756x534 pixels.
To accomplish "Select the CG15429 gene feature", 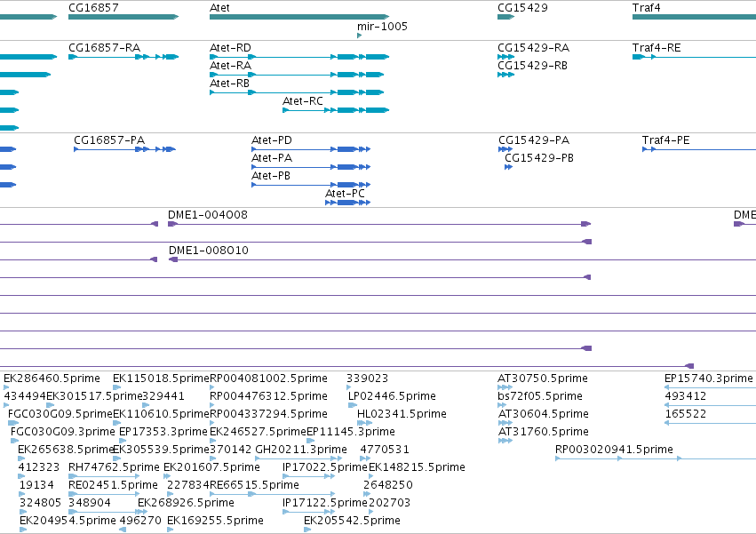I will [x=505, y=17].
